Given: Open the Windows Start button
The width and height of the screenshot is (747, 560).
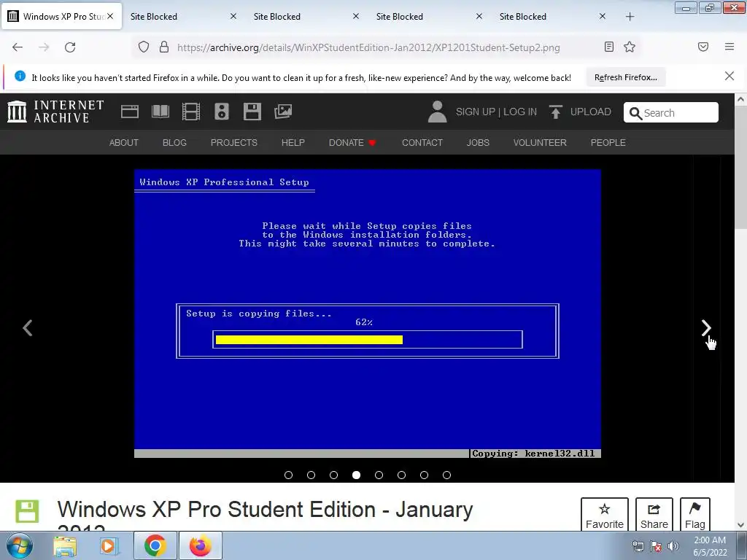Looking at the screenshot, I should pyautogui.click(x=20, y=545).
